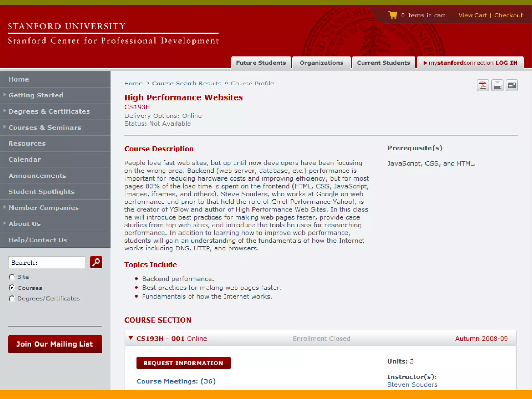Click the PDF export icon
This screenshot has width=532, height=399.
[483, 85]
